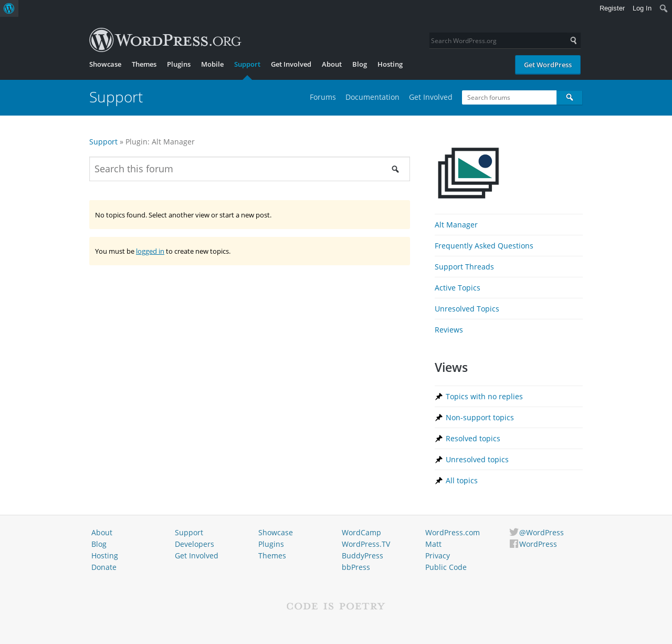Screen dimensions: 672x644
Task: Open the Themes menu item in header
Action: 144,64
